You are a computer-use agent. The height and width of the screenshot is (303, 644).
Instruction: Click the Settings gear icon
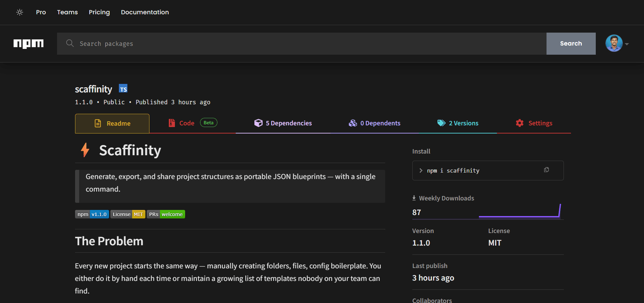pyautogui.click(x=520, y=123)
